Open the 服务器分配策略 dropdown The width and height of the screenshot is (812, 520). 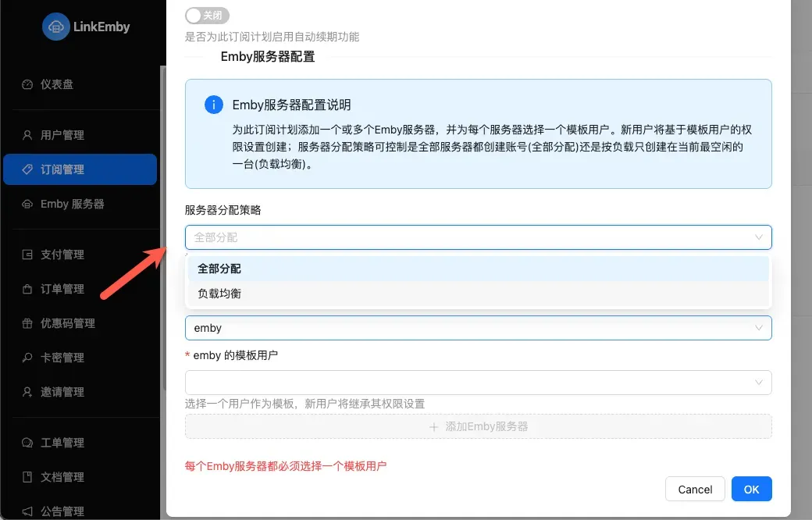[x=478, y=237]
